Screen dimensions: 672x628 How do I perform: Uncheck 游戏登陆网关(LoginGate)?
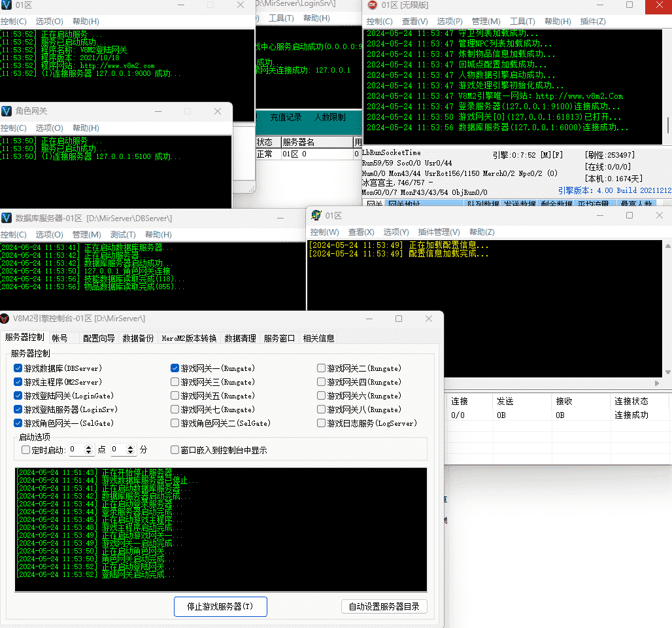18,396
